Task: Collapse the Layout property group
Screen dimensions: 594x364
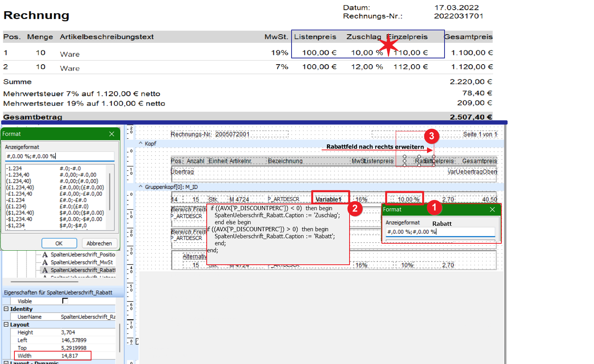Action: (x=6, y=324)
